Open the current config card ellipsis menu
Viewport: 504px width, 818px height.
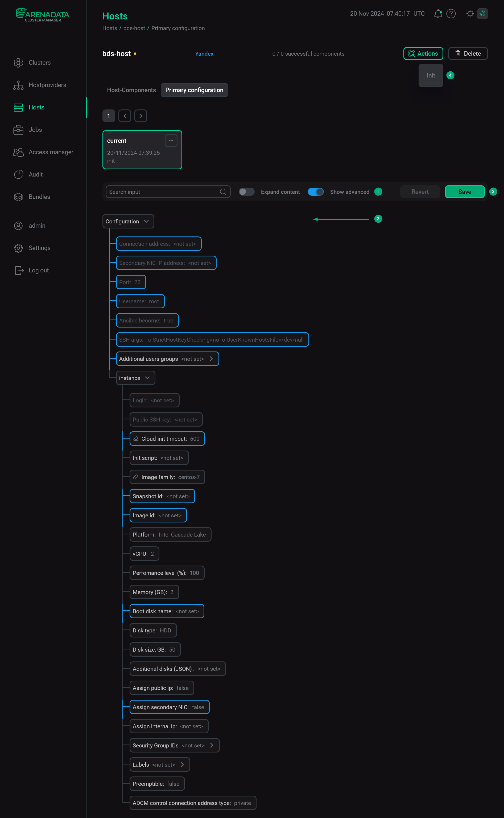171,141
